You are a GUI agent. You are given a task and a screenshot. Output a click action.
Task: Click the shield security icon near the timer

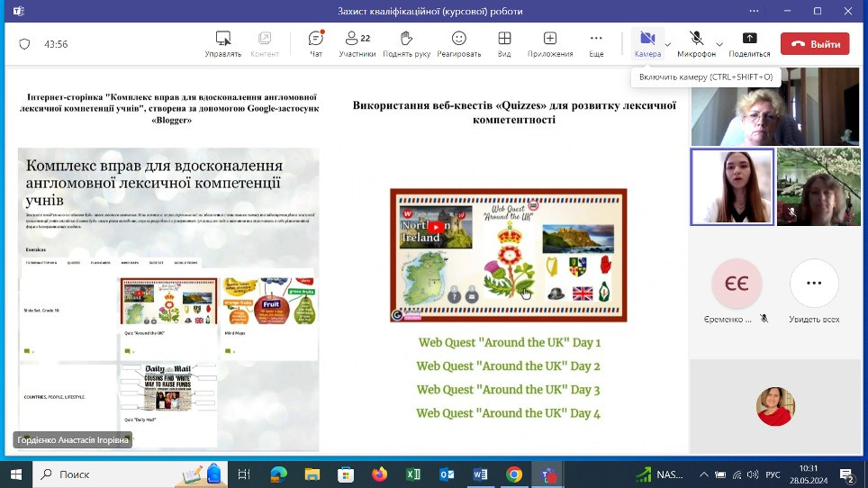coord(24,44)
